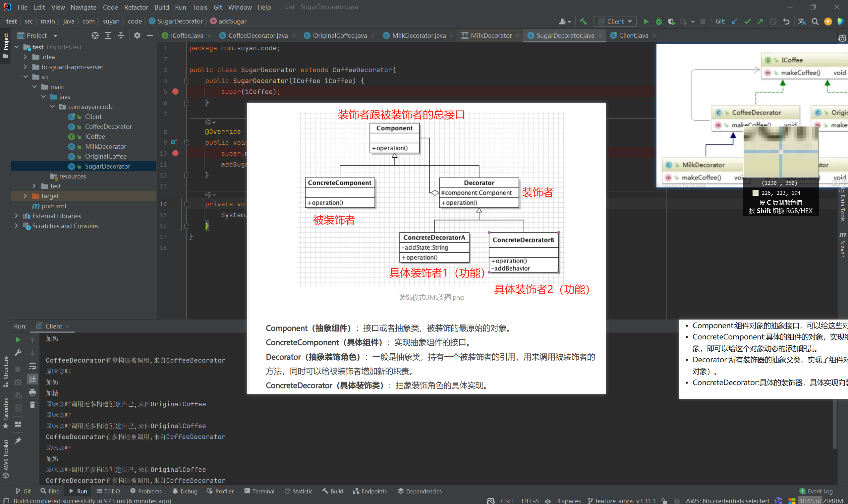Open Project panel settings gear
This screenshot has width=848, height=504.
click(x=137, y=35)
